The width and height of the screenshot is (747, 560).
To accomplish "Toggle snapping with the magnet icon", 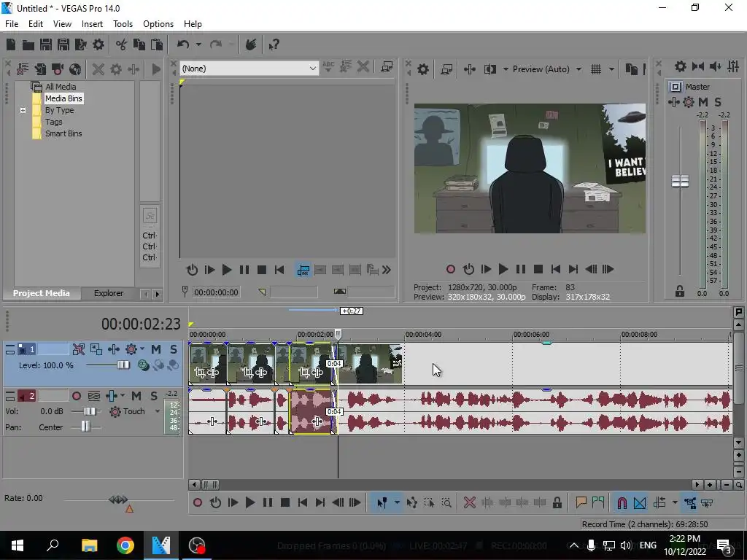I will click(x=622, y=503).
